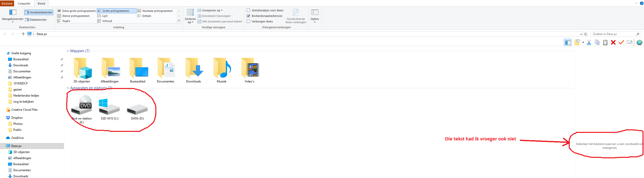
Task: Collapse the Apparaten en stations group
Action: tap(68, 88)
